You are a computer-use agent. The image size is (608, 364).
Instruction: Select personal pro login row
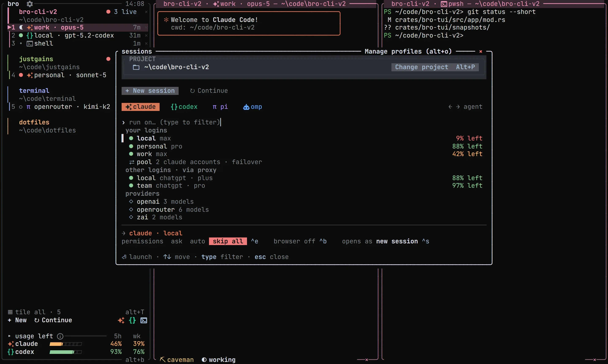coord(304,146)
